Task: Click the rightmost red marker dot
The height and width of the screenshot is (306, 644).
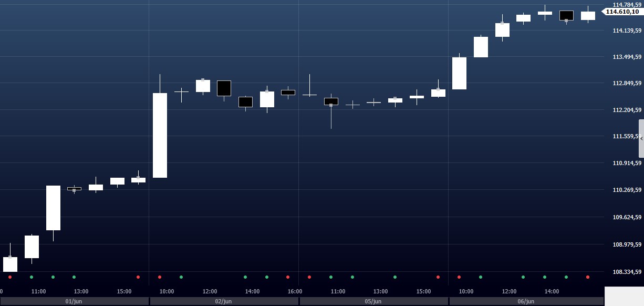Action: coord(587,277)
